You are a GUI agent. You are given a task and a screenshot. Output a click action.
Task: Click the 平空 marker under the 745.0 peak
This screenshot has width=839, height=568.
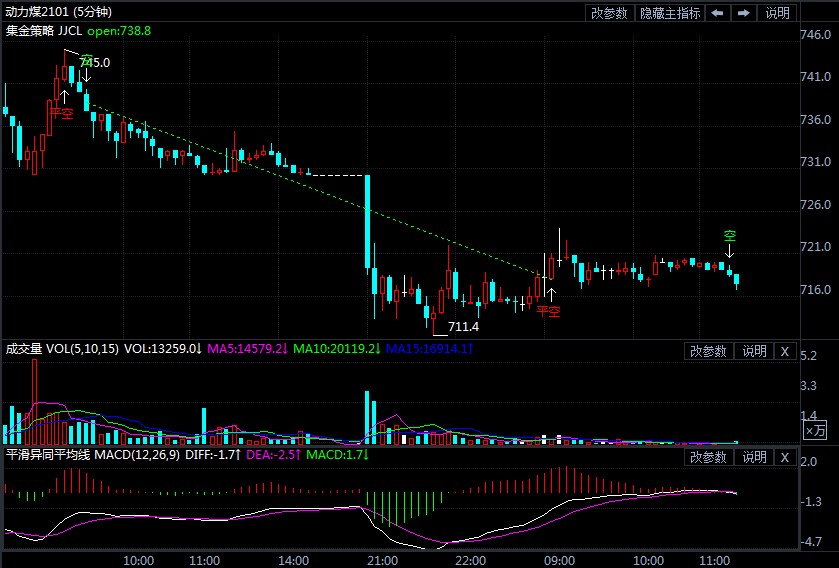pos(62,113)
